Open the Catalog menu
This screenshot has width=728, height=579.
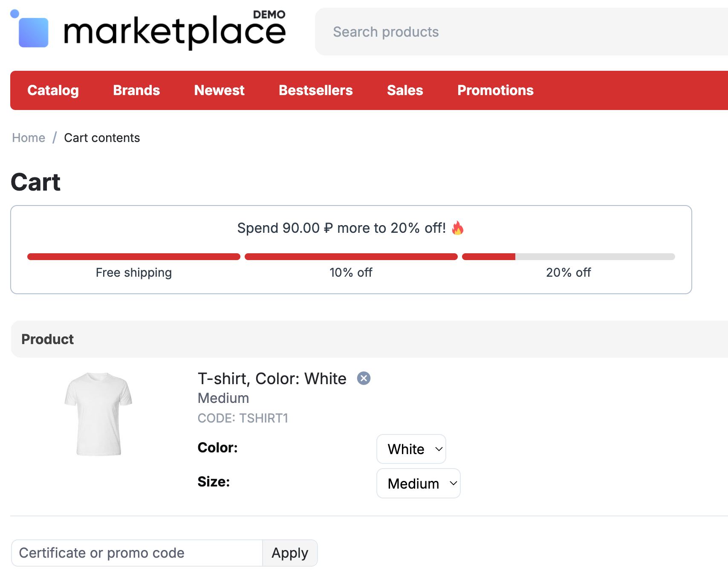[53, 90]
